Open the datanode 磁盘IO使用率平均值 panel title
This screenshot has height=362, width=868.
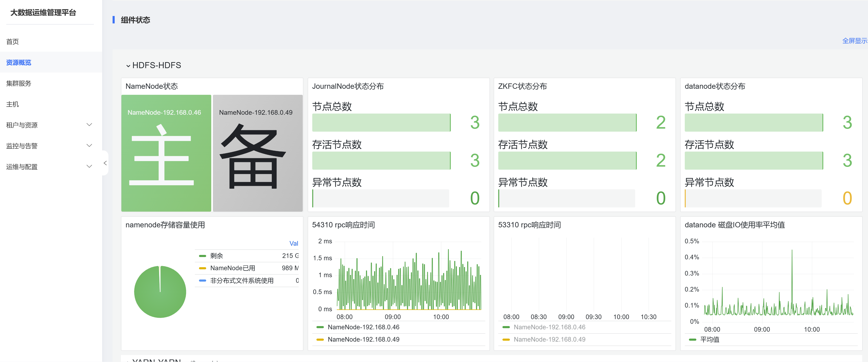pos(735,225)
